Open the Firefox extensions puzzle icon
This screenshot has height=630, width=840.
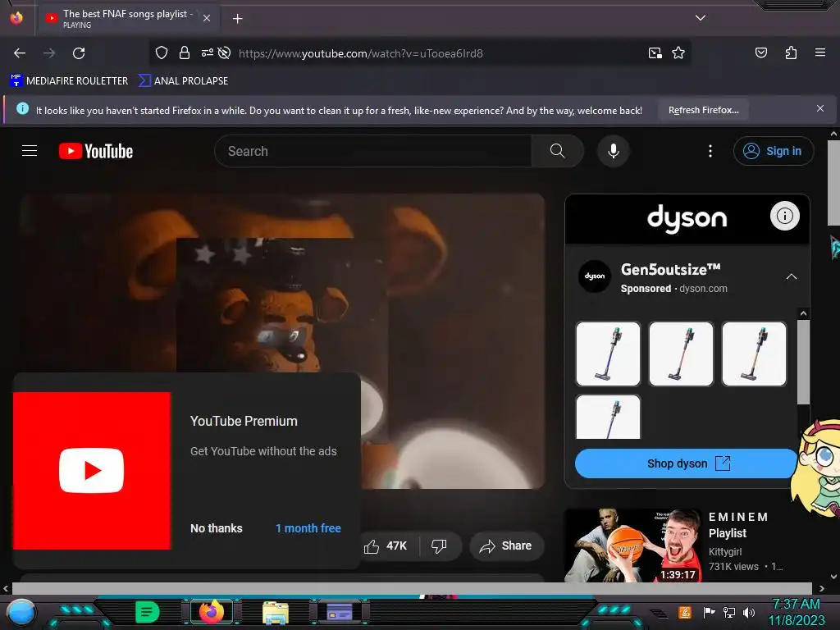click(x=791, y=52)
